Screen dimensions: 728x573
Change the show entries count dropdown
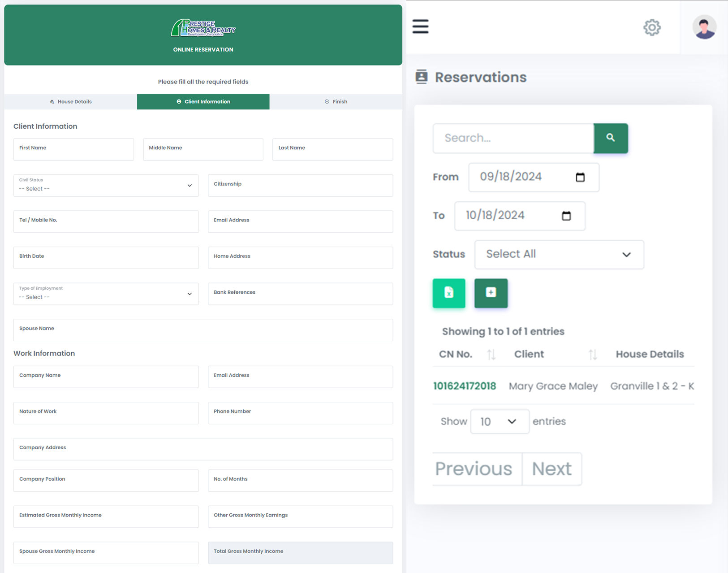tap(500, 421)
